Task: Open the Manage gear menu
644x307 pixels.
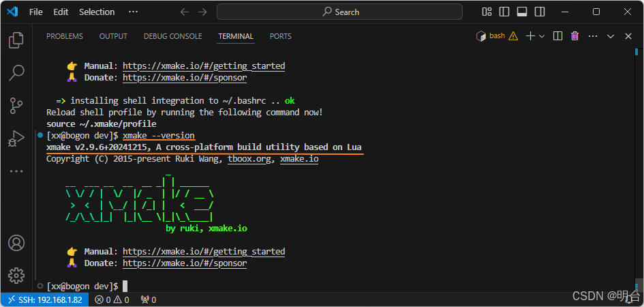Action: tap(16, 276)
